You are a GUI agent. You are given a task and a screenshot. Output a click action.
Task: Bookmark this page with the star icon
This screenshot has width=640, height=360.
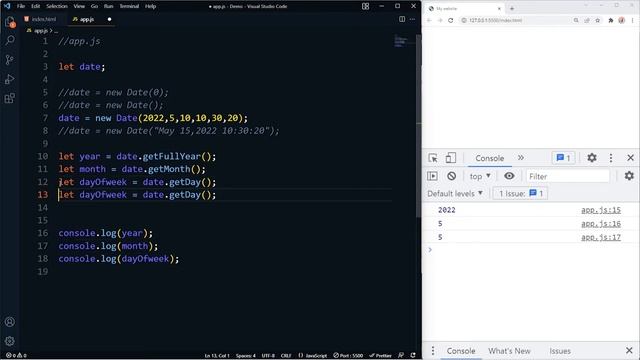tap(598, 20)
